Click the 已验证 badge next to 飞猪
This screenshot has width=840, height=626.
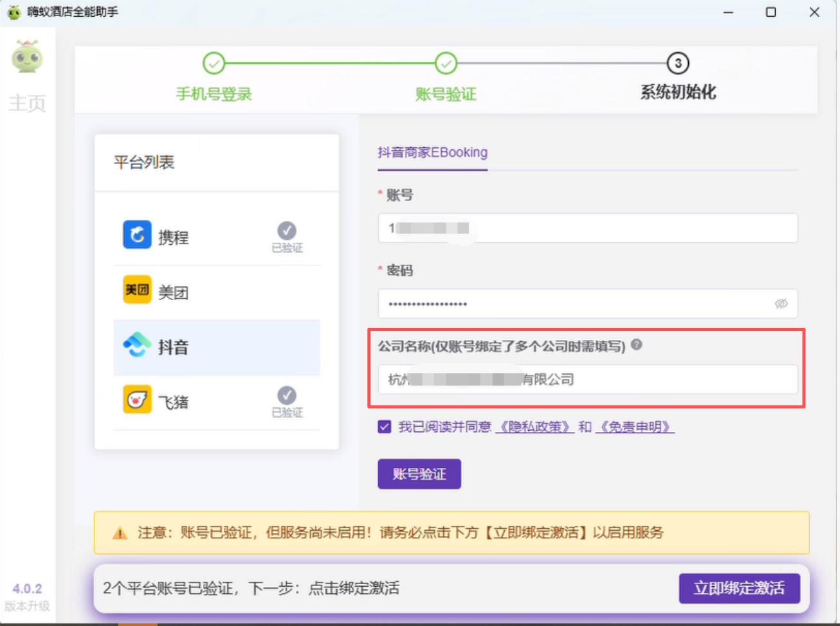pos(287,397)
